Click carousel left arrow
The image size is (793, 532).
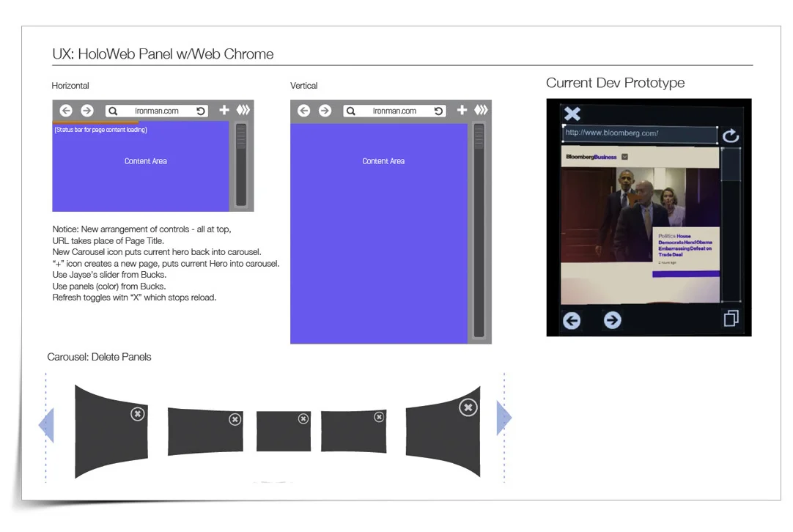pyautogui.click(x=46, y=425)
